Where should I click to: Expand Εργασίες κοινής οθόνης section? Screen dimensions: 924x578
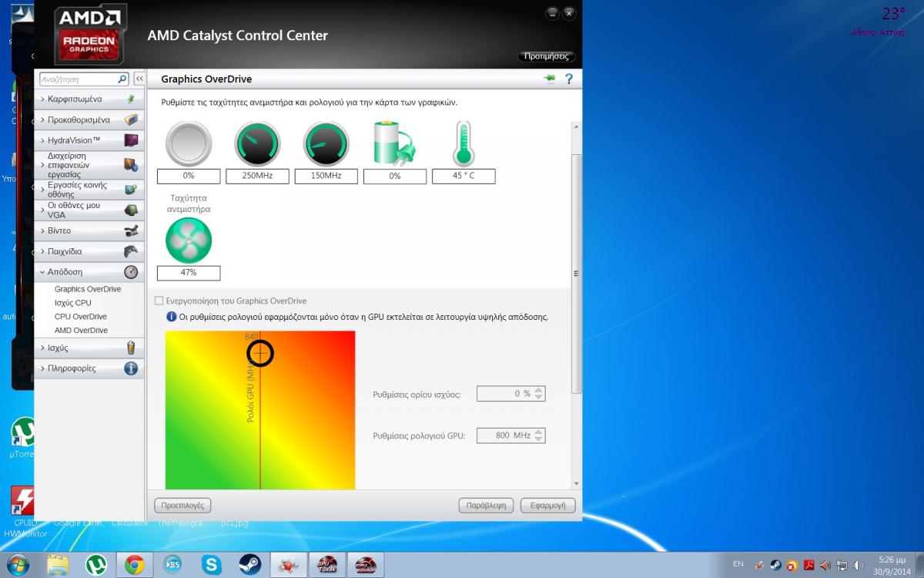[89, 190]
